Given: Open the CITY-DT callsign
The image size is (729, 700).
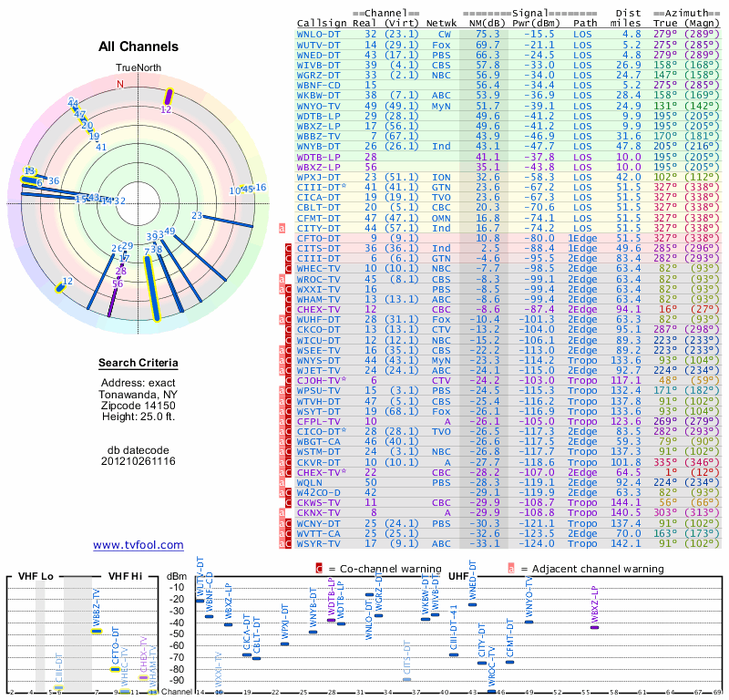Looking at the screenshot, I should tap(318, 229).
